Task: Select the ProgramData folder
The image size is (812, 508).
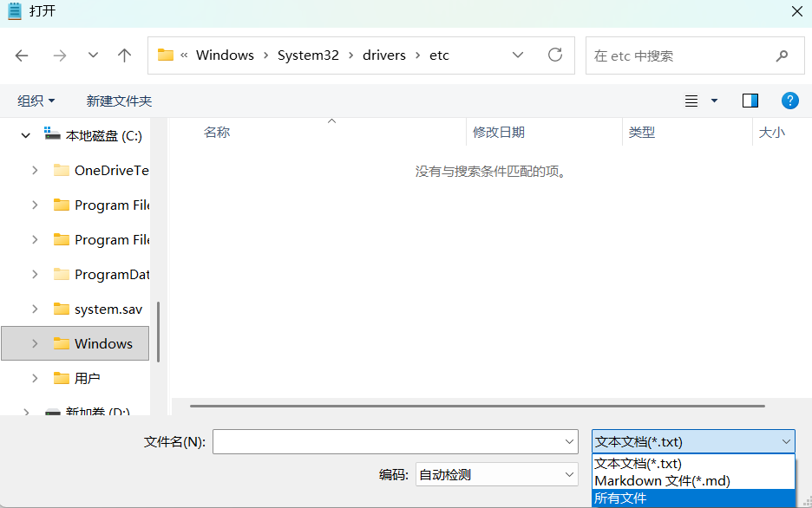Action: point(112,274)
